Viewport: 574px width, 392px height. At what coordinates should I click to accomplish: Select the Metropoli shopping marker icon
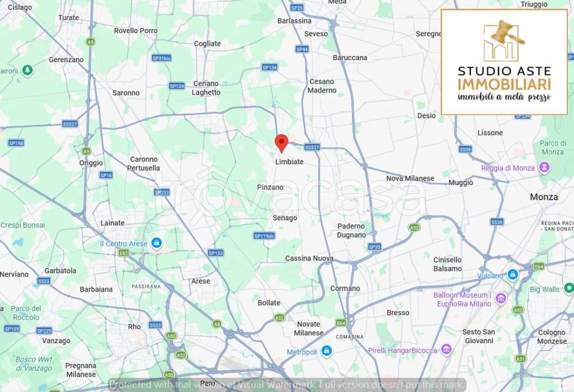click(x=327, y=351)
